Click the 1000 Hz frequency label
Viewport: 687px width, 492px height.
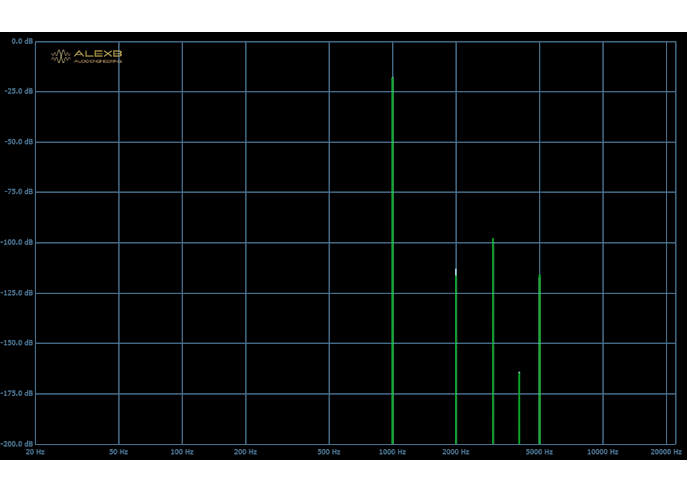[393, 452]
